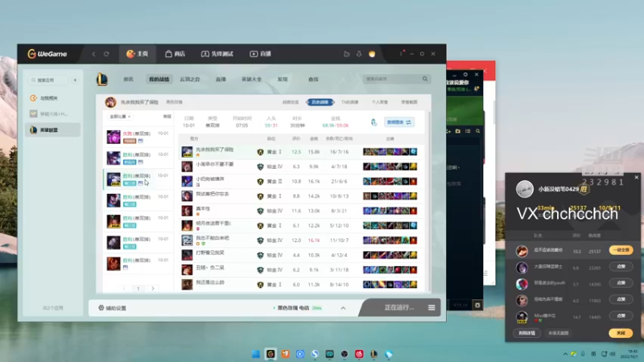This screenshot has height=362, width=644.
Task: Open the Windows Start button
Action: [x=255, y=354]
